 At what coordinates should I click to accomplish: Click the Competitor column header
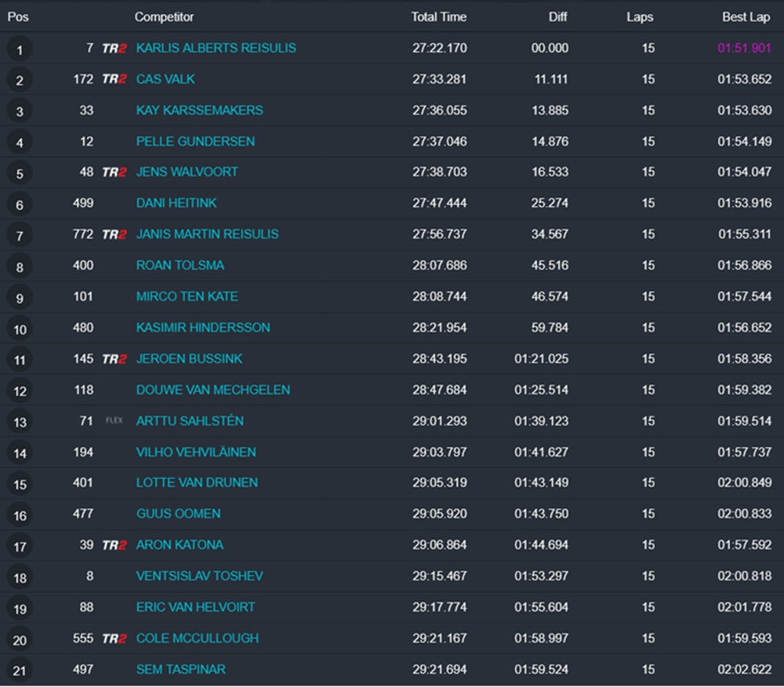point(164,16)
